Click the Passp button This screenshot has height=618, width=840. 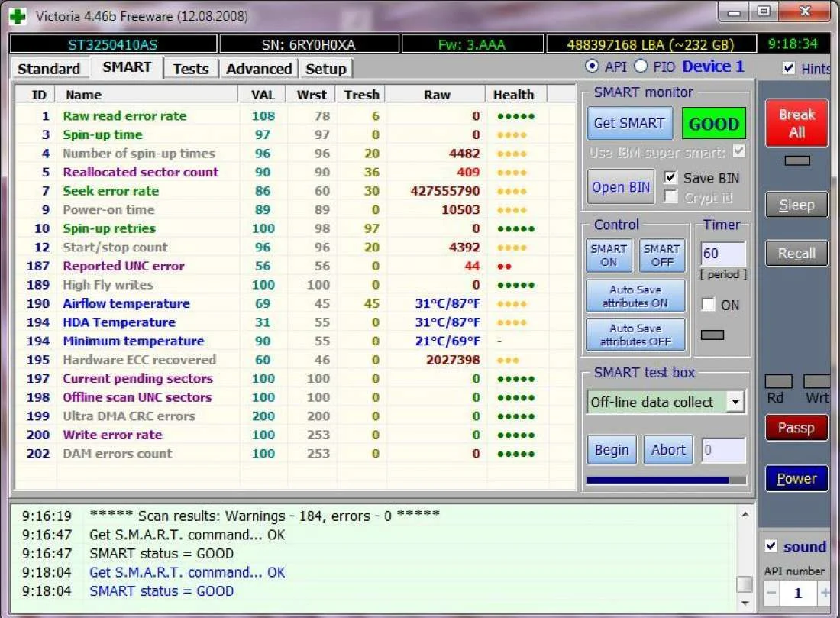(796, 428)
